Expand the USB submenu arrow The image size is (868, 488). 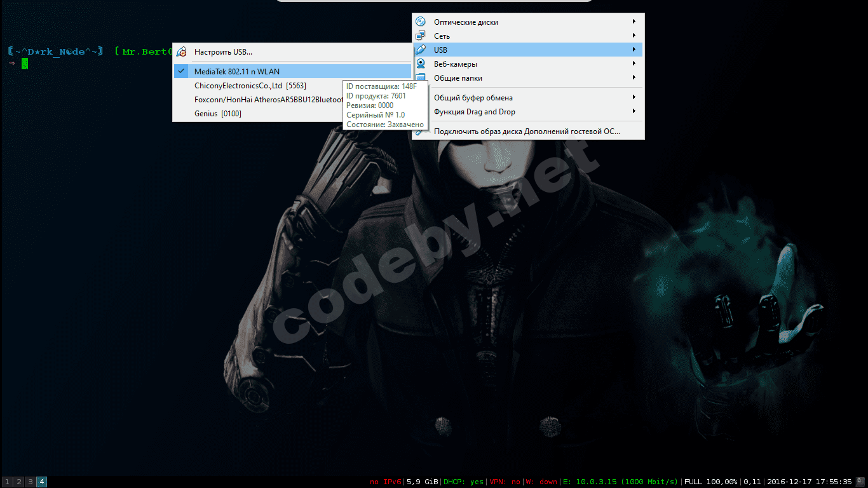pyautogui.click(x=634, y=50)
